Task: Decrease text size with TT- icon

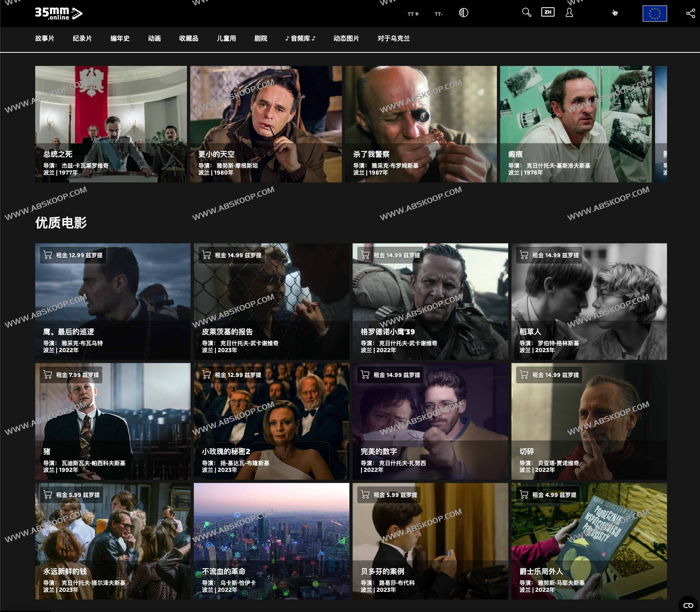Action: [439, 14]
